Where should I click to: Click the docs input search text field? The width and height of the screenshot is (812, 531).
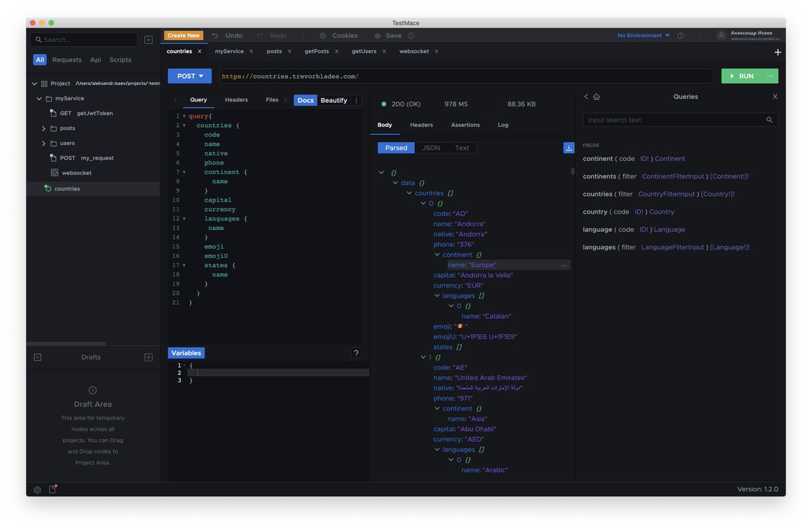coord(680,120)
